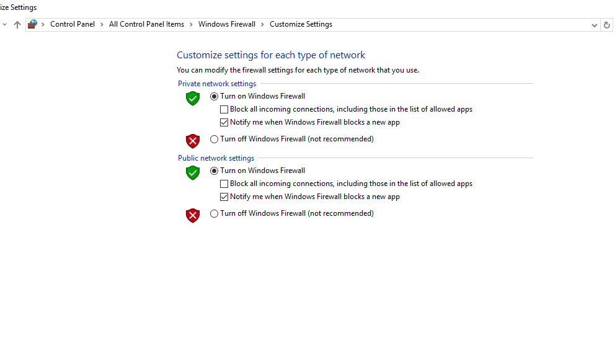Image resolution: width=615 pixels, height=364 pixels.
Task: Click the Customize Settings breadcrumb
Action: [301, 24]
